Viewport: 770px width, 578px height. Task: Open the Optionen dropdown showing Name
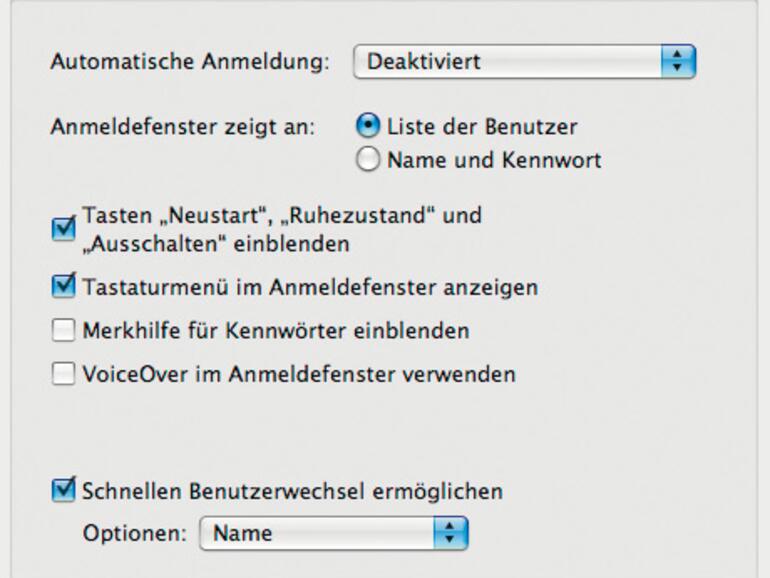[x=333, y=533]
